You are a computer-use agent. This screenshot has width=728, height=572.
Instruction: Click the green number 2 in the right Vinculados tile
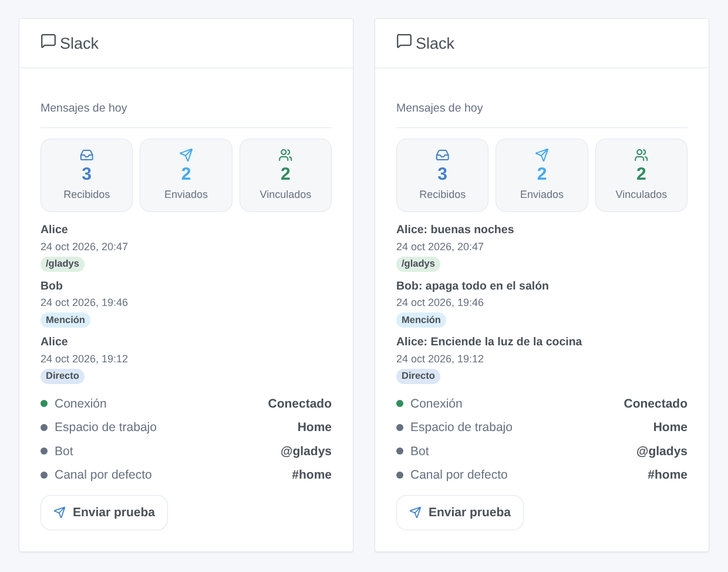641,174
